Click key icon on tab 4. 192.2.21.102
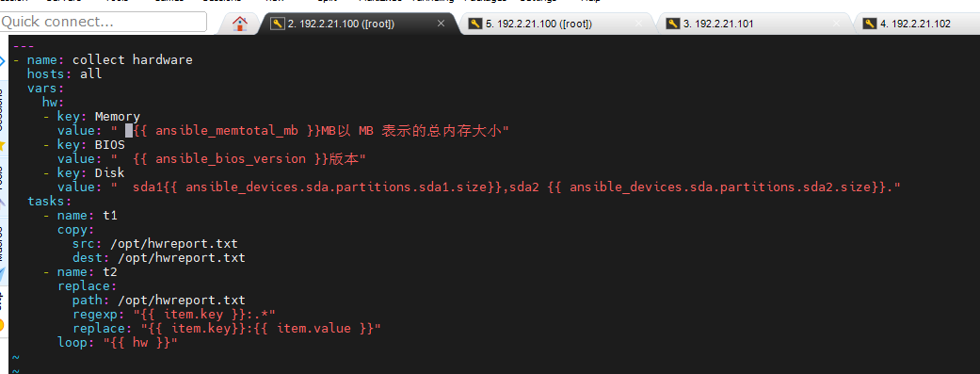The width and height of the screenshot is (980, 374). (x=869, y=24)
